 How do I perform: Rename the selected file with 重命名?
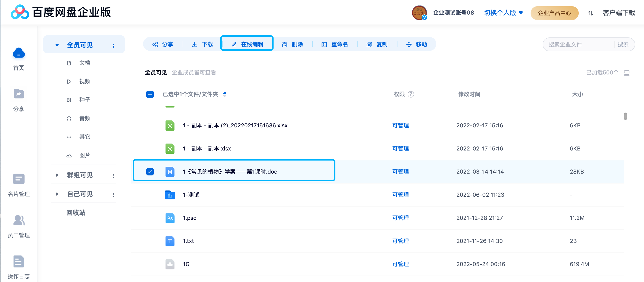(x=335, y=44)
